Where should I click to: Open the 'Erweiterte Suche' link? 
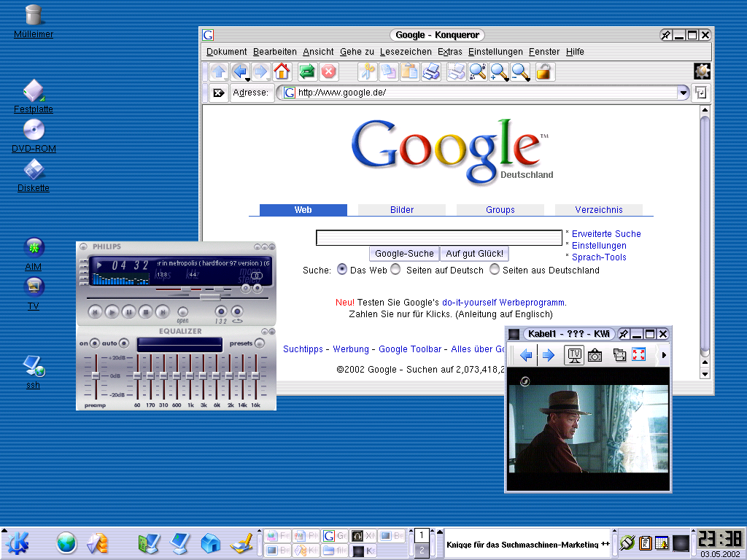[x=606, y=234]
